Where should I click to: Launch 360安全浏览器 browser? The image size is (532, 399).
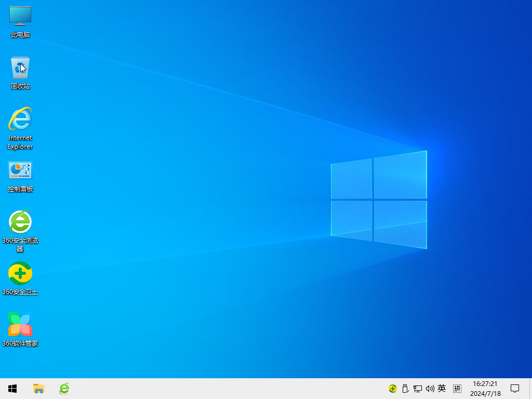[20, 222]
